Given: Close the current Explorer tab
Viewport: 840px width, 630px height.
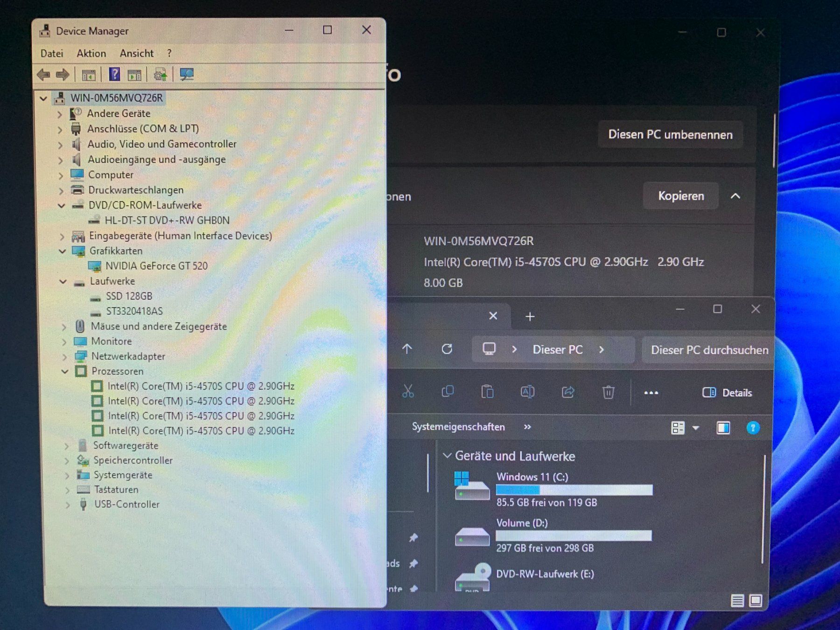Looking at the screenshot, I should click(x=493, y=316).
